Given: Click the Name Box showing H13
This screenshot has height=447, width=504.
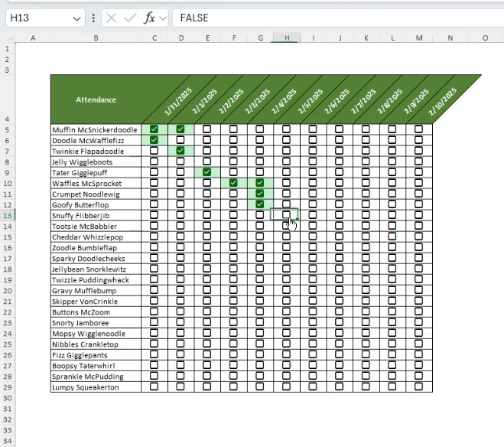Looking at the screenshot, I should coord(45,18).
